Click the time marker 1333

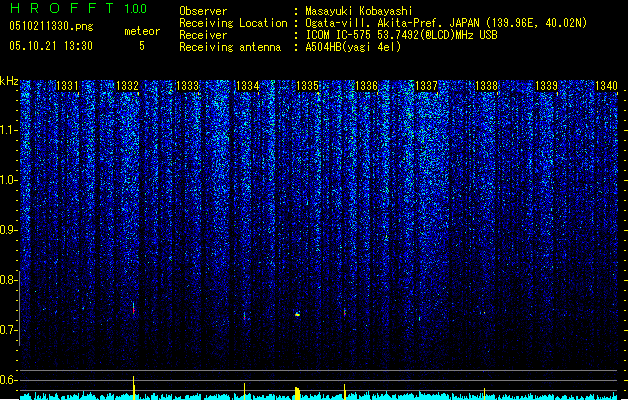point(187,86)
